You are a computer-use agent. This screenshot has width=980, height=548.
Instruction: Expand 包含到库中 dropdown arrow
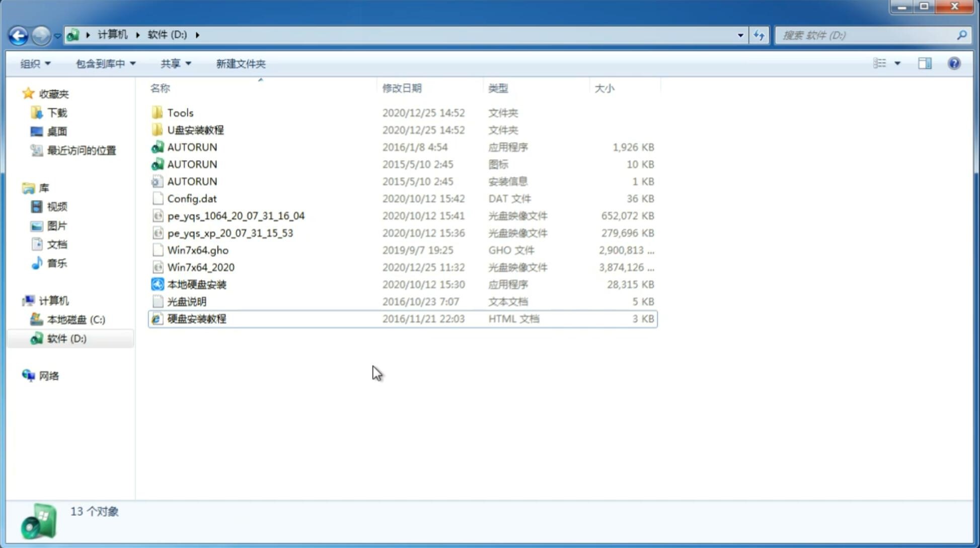pos(132,63)
